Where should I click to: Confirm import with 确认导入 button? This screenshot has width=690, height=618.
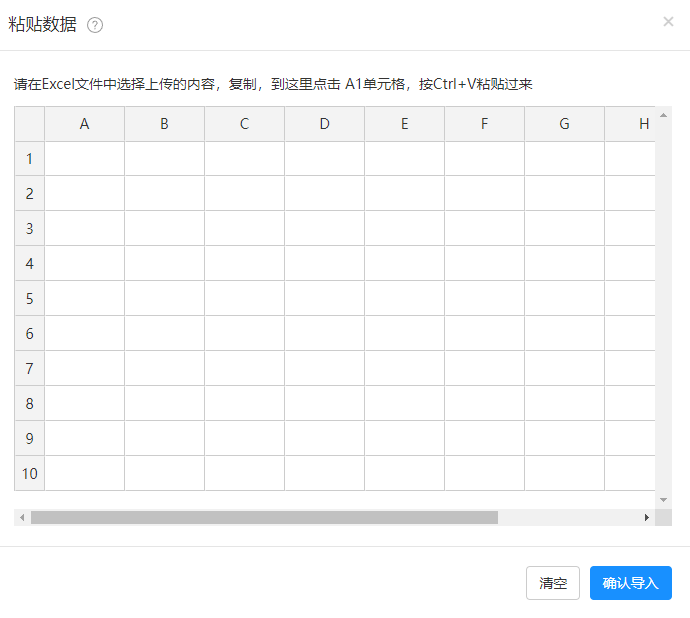coord(631,583)
